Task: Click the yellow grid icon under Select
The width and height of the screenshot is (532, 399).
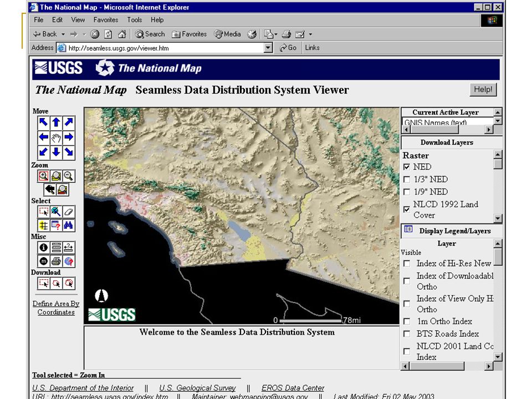Action: pos(43,226)
